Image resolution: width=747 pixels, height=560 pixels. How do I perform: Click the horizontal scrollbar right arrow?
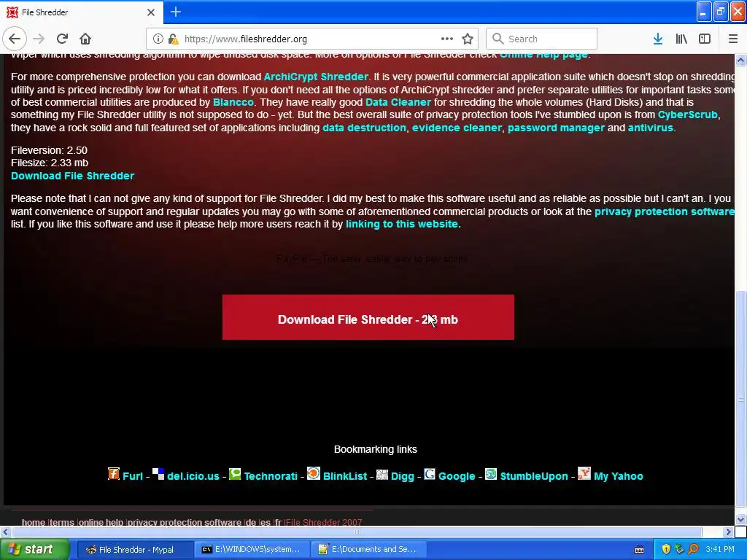(728, 532)
